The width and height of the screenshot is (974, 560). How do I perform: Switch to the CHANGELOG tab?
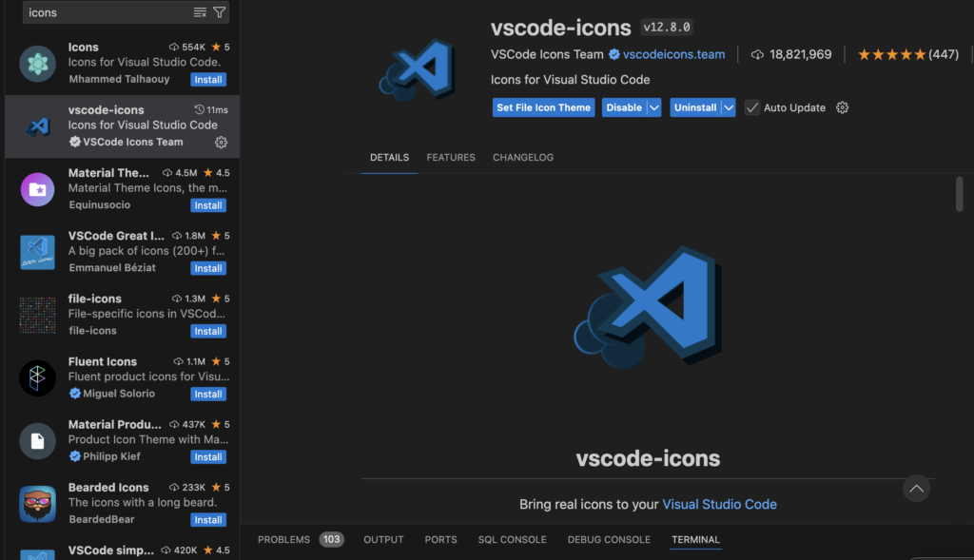pos(522,158)
